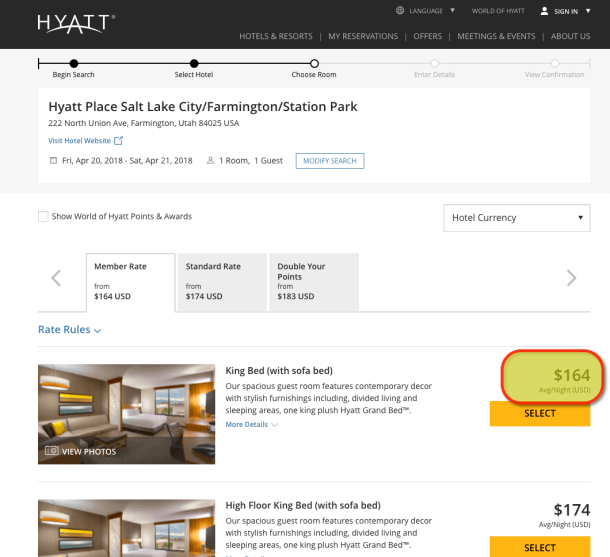Click the camera icon on King Bed photo
The width and height of the screenshot is (610, 557).
(x=51, y=451)
